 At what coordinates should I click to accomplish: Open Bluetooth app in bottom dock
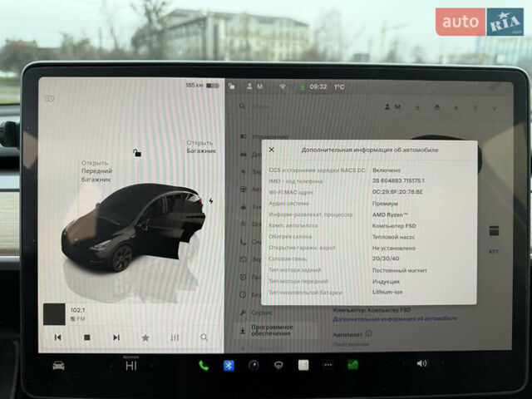tap(229, 365)
